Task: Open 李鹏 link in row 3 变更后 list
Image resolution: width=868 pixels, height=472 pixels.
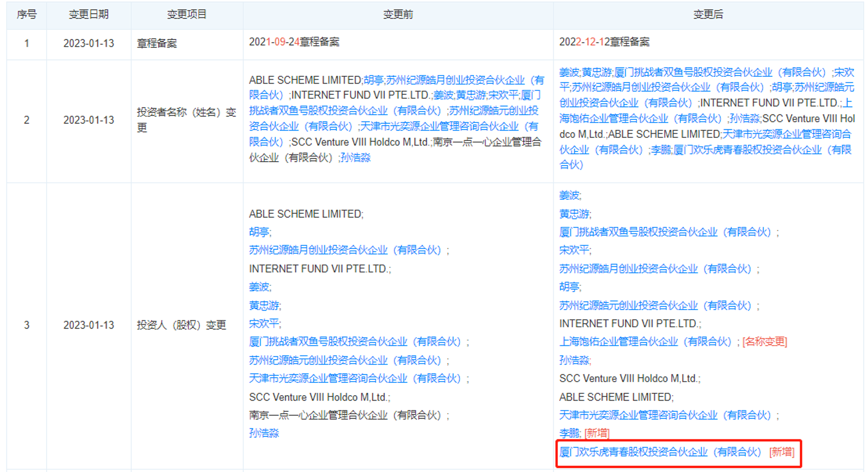Action: point(569,433)
